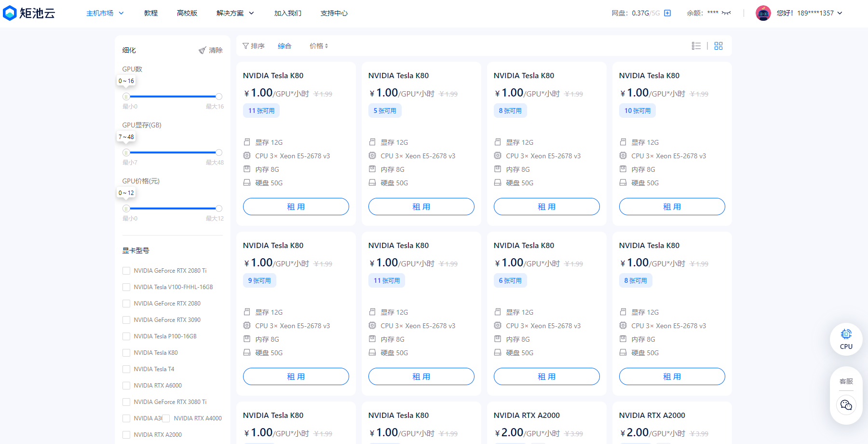Viewport: 868px width, 444px height.
Task: Click the 清除 filter broom icon
Action: point(203,50)
